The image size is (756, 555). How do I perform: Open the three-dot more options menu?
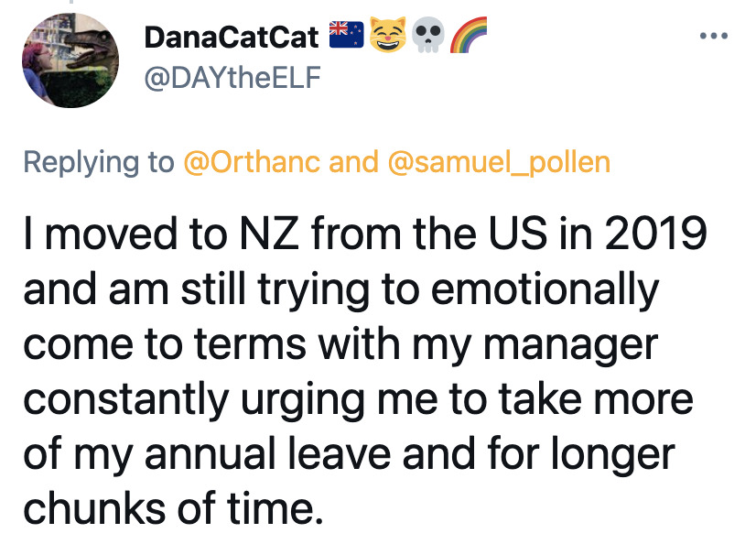pos(714,37)
